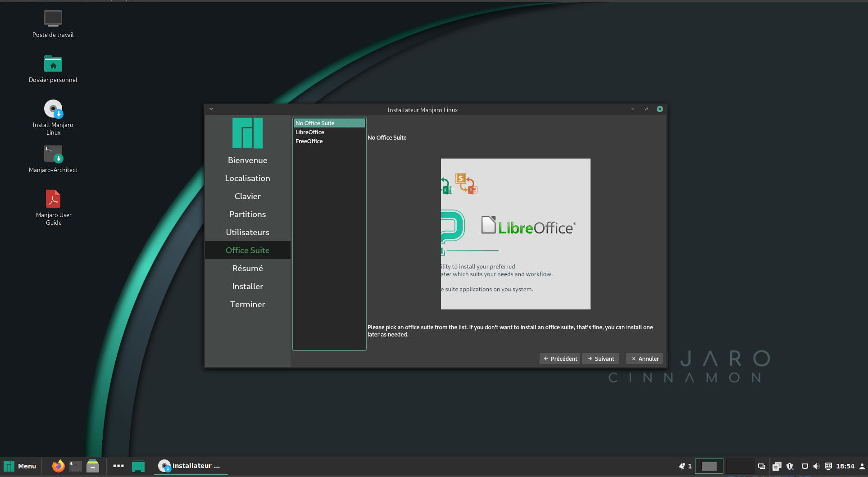Switch to the first workspace
Viewport: 868px width, 477px height.
(x=709, y=466)
